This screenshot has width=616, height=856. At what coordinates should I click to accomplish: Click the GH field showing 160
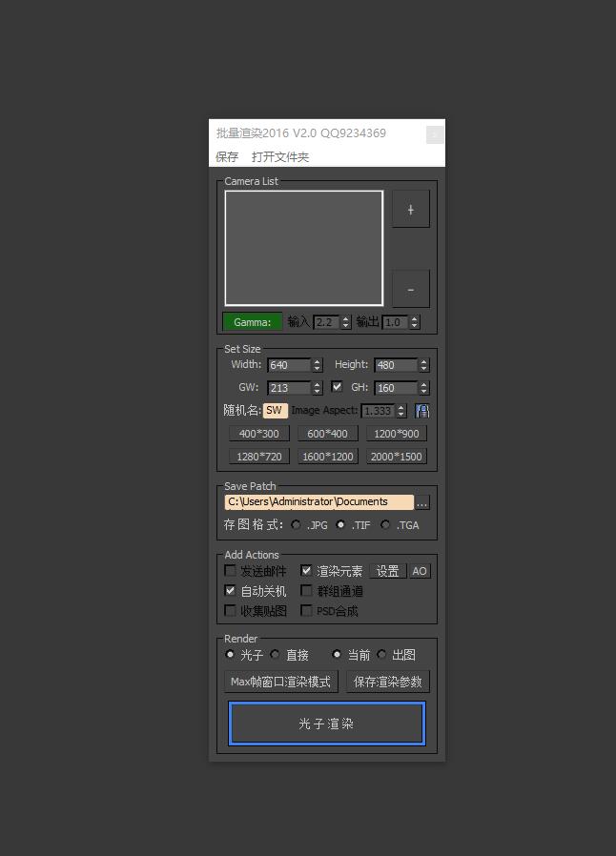397,388
